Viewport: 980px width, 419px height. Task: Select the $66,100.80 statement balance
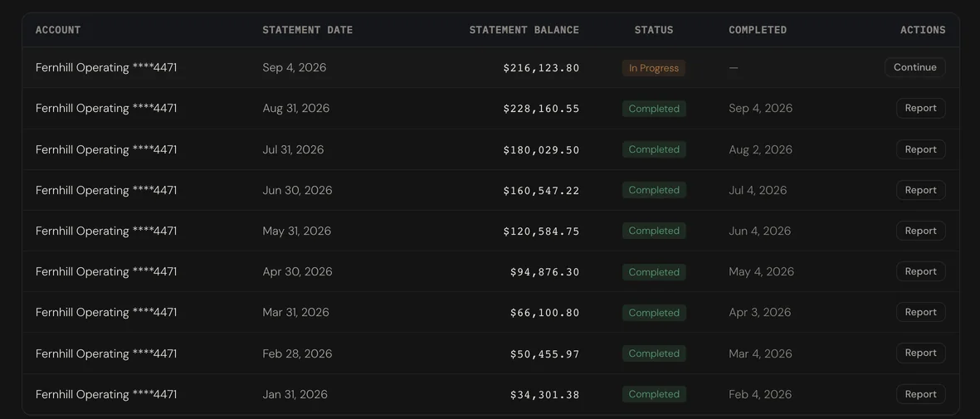pos(545,313)
